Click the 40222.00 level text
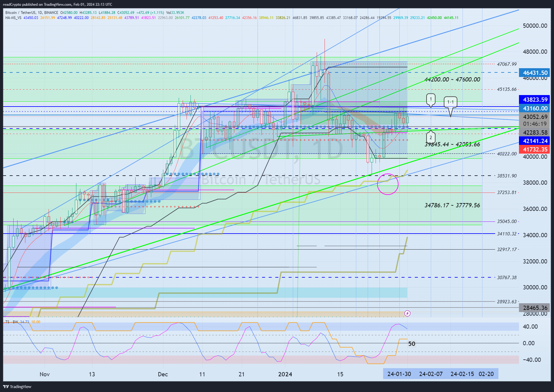Image resolution: width=554 pixels, height=392 pixels. coord(507,154)
